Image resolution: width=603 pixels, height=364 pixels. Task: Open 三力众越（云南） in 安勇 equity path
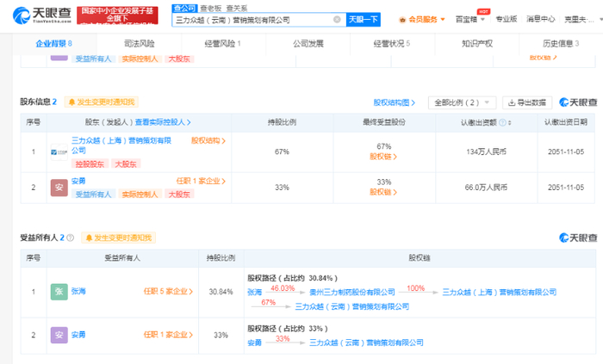[366, 342]
